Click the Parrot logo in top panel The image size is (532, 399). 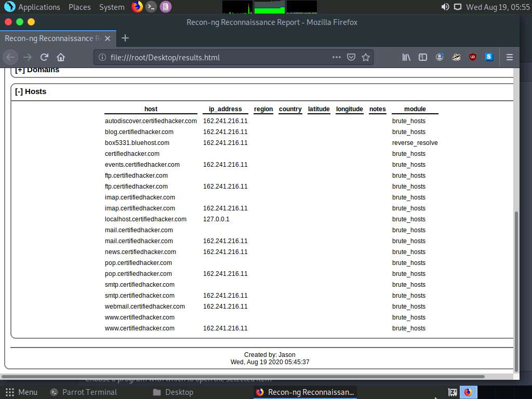click(9, 7)
